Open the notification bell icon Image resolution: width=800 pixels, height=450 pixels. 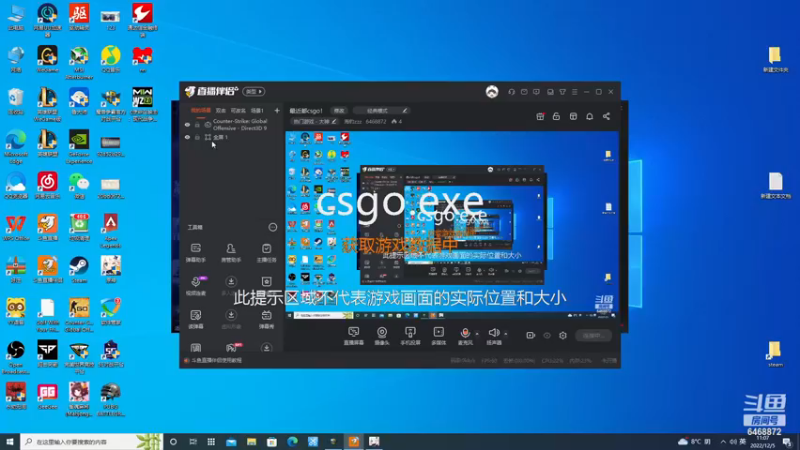[589, 116]
